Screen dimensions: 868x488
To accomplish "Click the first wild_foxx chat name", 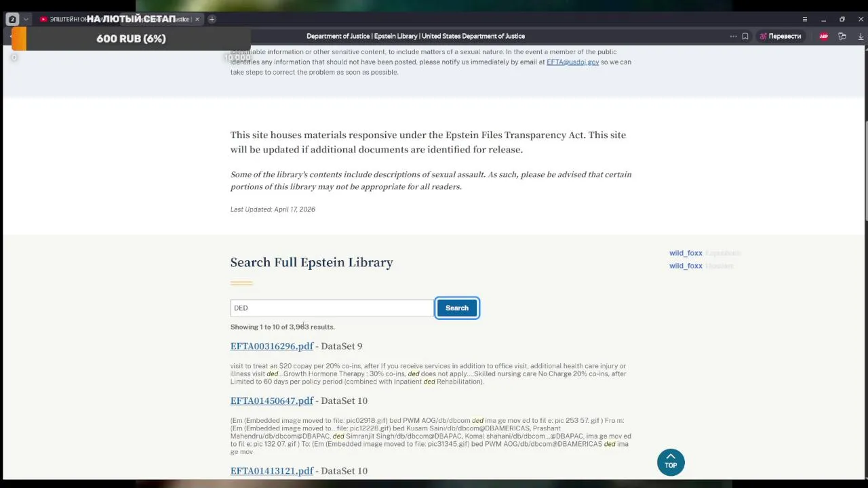I will [x=686, y=253].
